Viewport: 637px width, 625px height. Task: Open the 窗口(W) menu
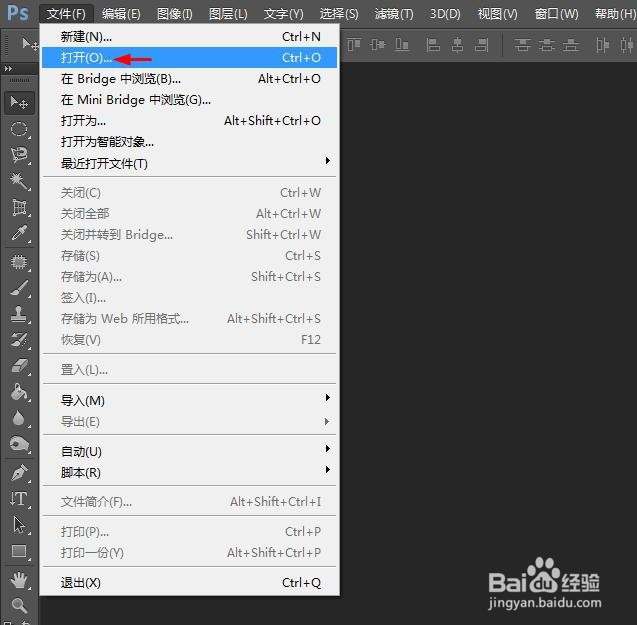[556, 14]
